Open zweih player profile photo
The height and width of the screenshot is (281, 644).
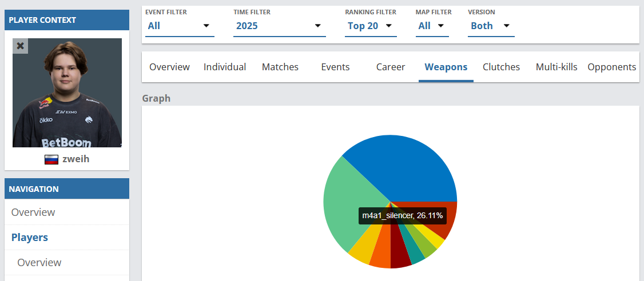pos(67,93)
